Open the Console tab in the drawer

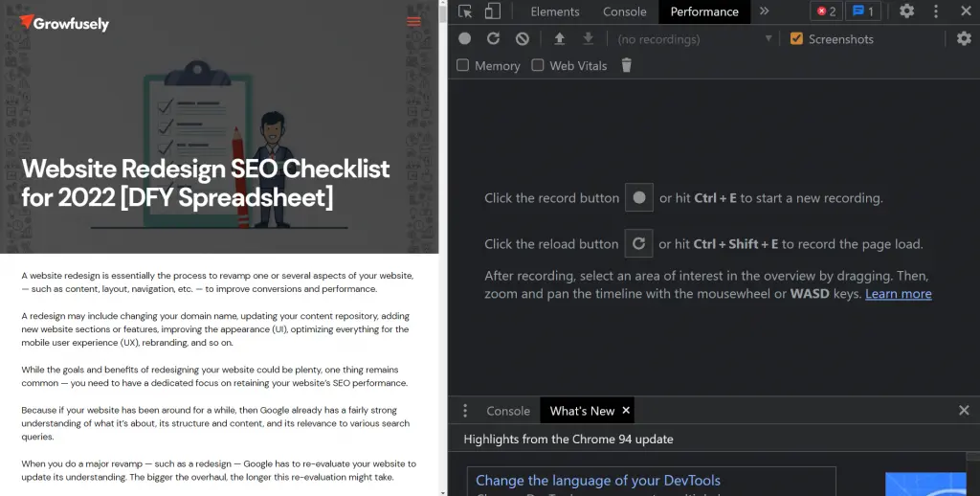coord(507,411)
